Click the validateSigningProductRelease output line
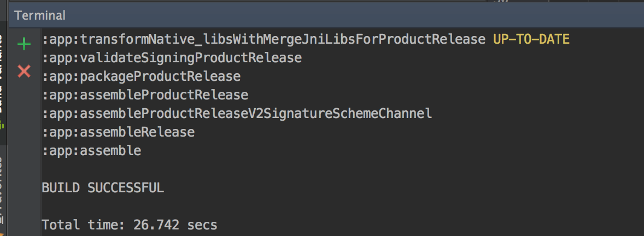The height and width of the screenshot is (236, 644). click(x=172, y=58)
